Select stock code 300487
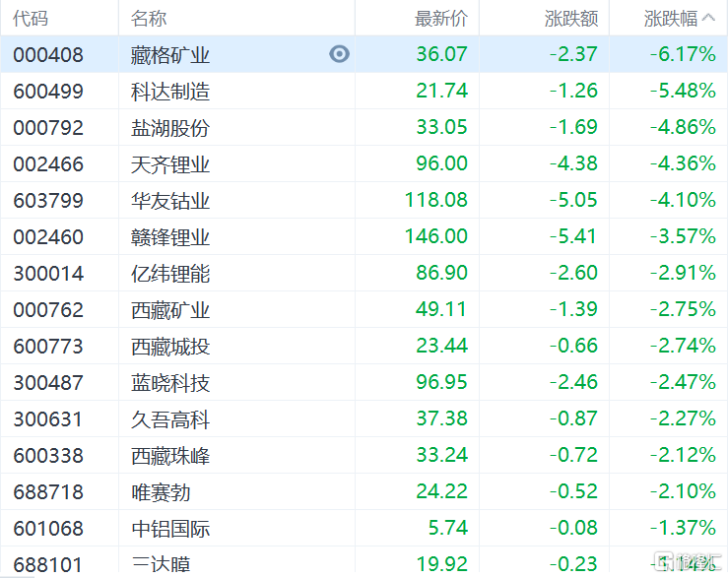The height and width of the screenshot is (578, 728). coord(48,383)
